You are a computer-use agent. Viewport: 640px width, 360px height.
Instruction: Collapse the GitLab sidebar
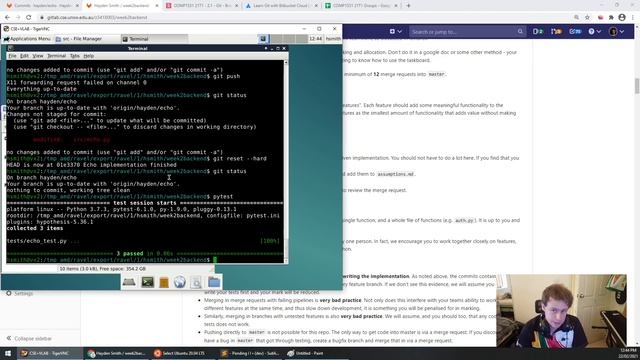29,338
